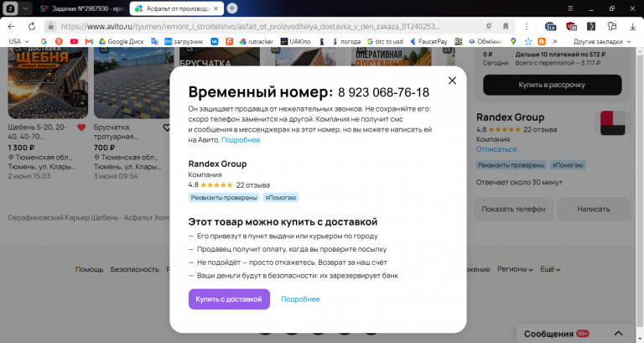Image resolution: width=644 pixels, height=343 pixels.
Task: Bookmark this page via the address bar icon
Action: point(506,26)
